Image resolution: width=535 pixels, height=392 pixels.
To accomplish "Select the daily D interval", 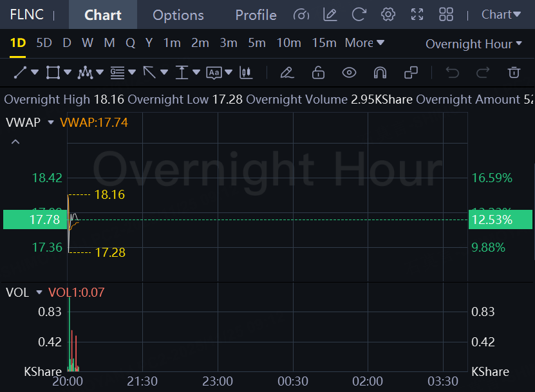I will [x=67, y=43].
